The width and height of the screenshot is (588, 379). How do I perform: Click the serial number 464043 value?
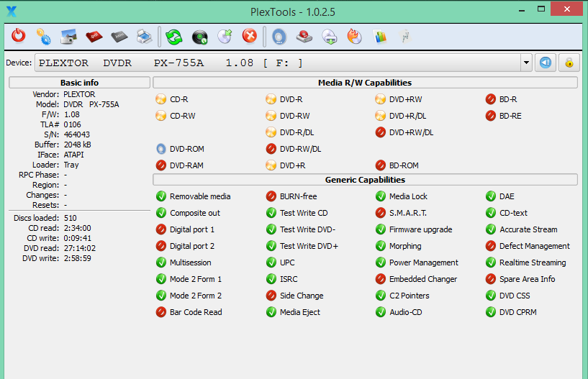[76, 134]
